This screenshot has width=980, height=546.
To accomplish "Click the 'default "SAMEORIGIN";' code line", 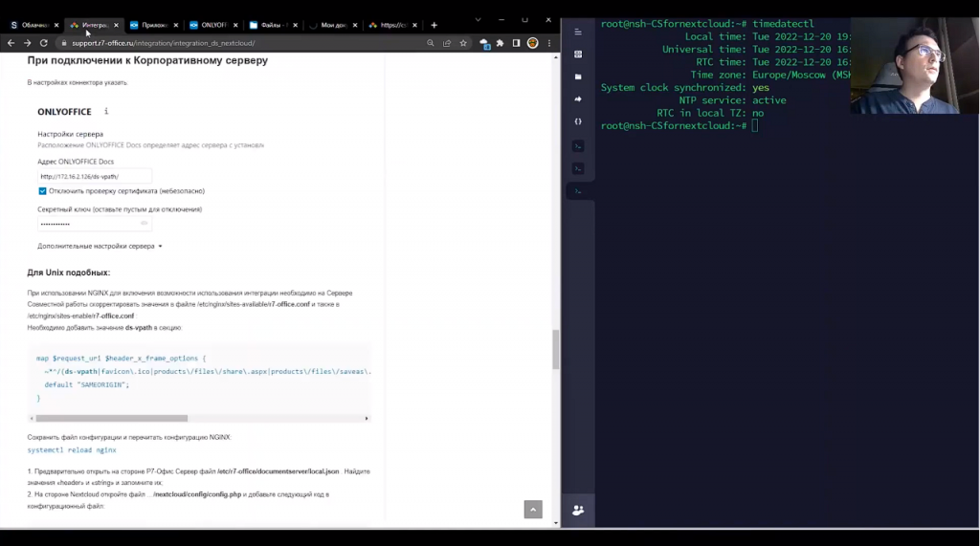I will click(86, 384).
